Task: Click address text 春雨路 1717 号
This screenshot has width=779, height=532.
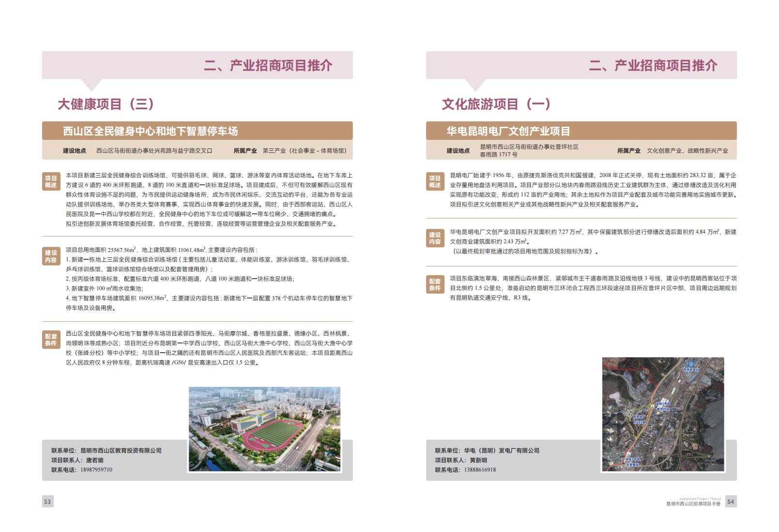Action: pos(499,155)
